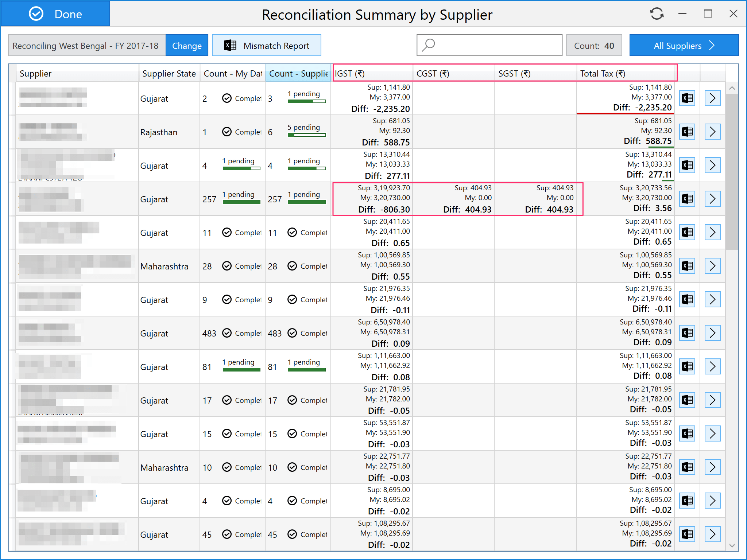Click the search magnifier icon
This screenshot has height=560, width=747.
click(429, 45)
